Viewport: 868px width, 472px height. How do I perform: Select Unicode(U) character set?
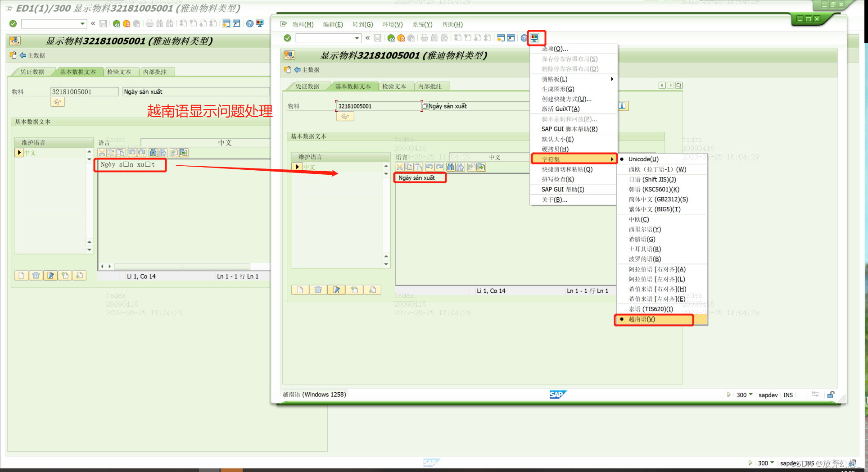[662, 159]
